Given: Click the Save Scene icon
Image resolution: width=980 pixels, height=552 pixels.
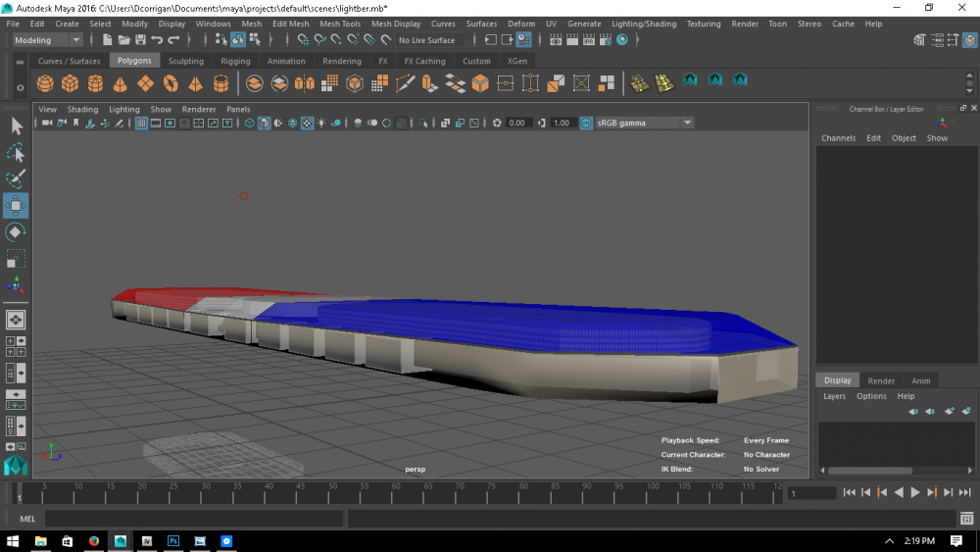Looking at the screenshot, I should coord(140,40).
